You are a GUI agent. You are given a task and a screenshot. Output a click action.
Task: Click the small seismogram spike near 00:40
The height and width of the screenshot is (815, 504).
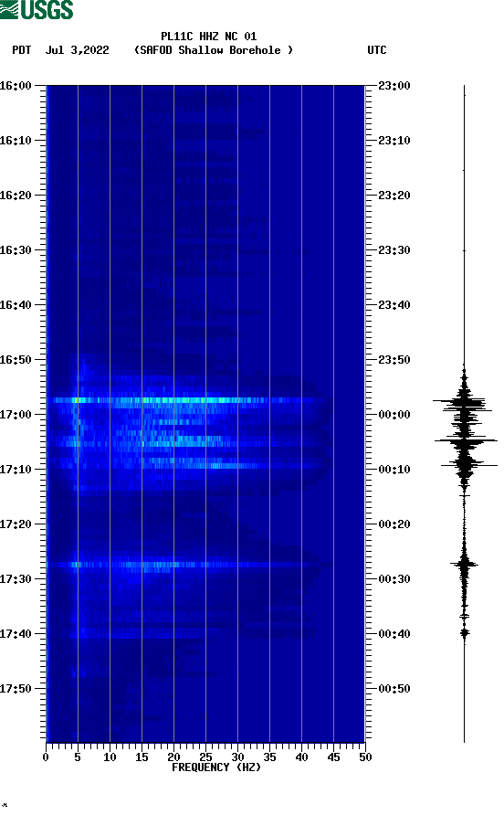click(x=465, y=633)
